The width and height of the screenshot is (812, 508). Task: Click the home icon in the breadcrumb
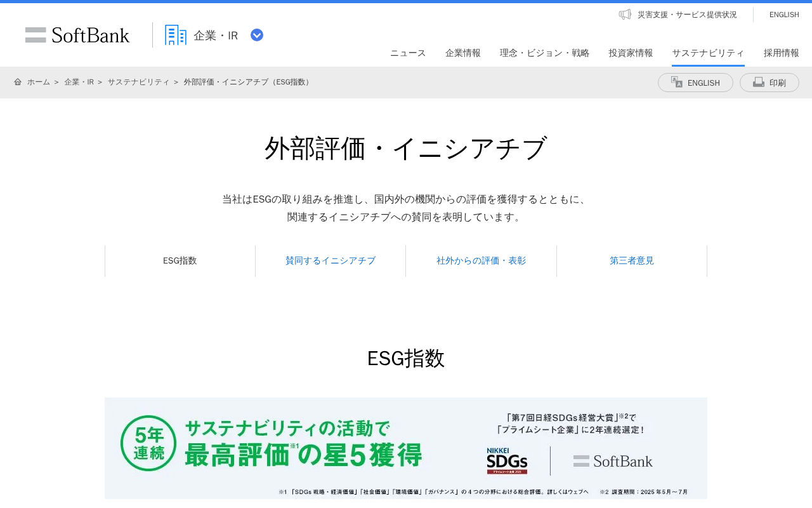click(18, 82)
